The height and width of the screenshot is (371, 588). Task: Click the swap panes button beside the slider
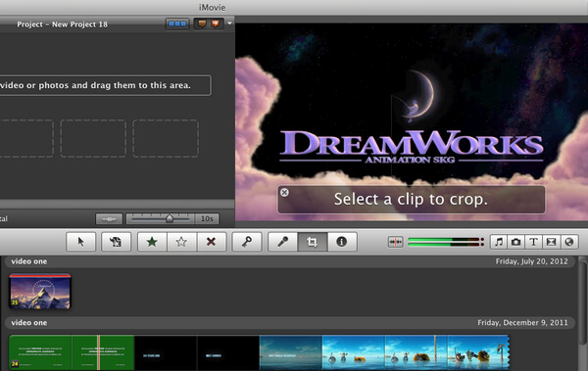(109, 219)
